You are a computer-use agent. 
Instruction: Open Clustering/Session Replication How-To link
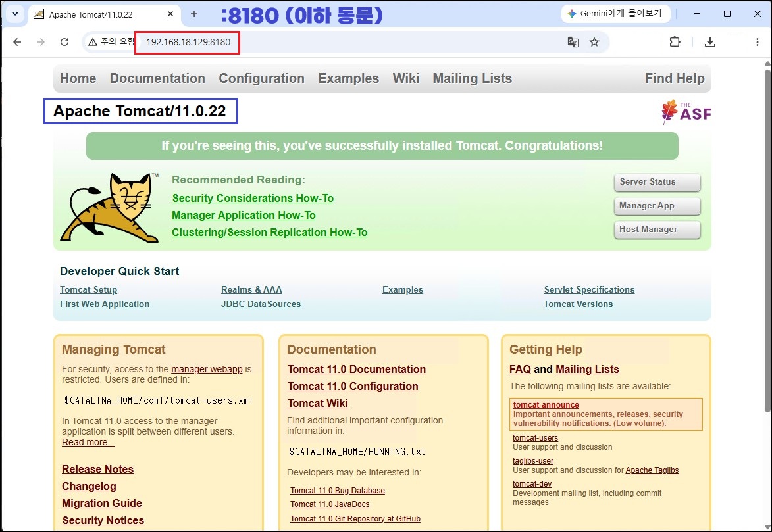tap(269, 232)
